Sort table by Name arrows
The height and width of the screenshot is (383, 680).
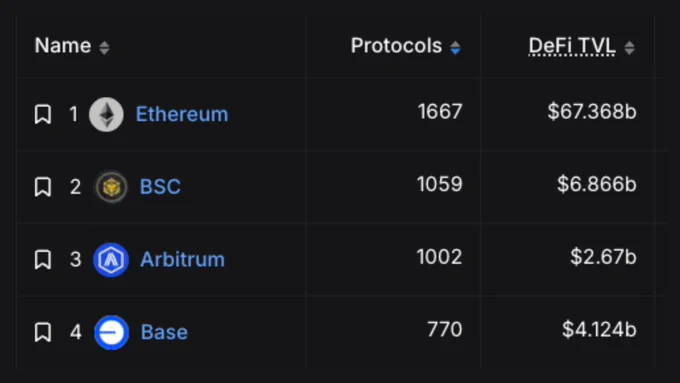(x=104, y=47)
